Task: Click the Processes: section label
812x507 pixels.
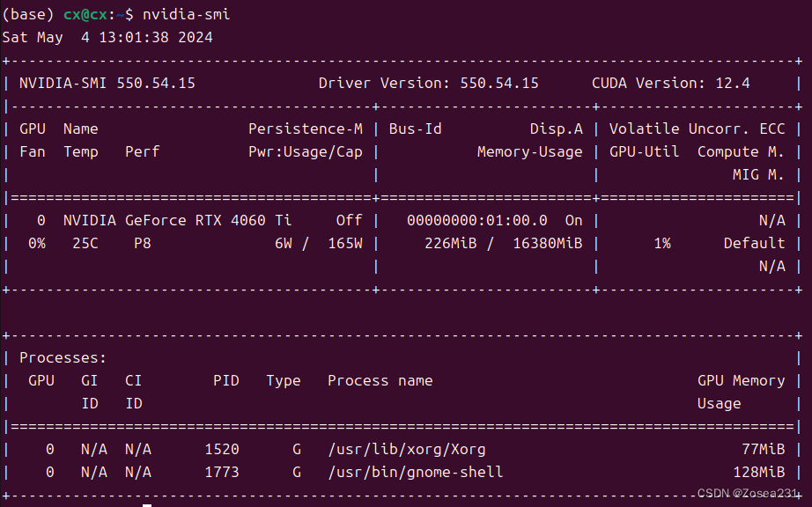Action: pyautogui.click(x=63, y=357)
